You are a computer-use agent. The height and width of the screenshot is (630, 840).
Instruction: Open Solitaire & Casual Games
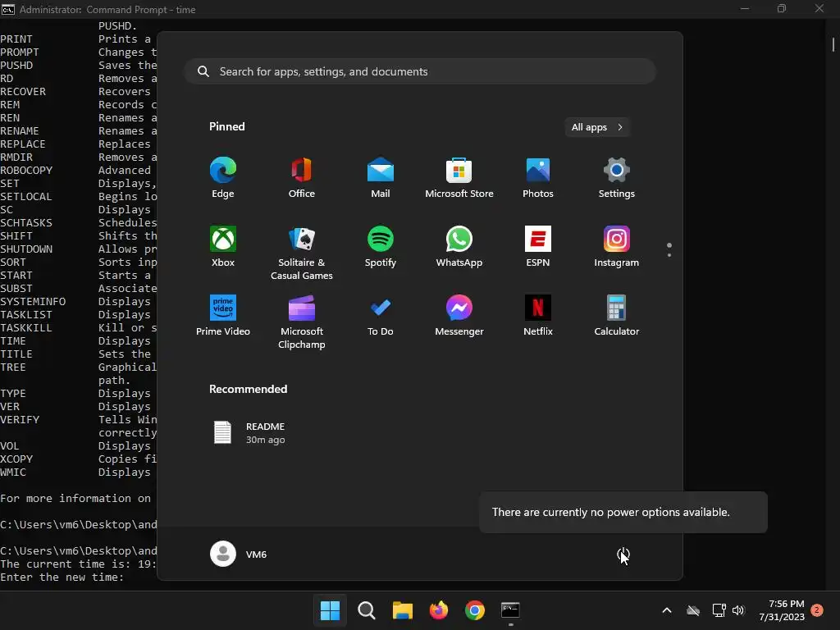(302, 253)
